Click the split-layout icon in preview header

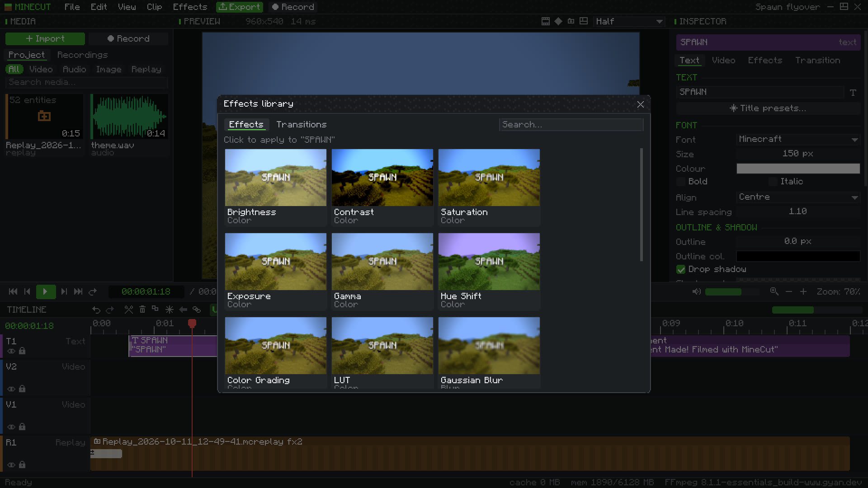[x=584, y=21]
